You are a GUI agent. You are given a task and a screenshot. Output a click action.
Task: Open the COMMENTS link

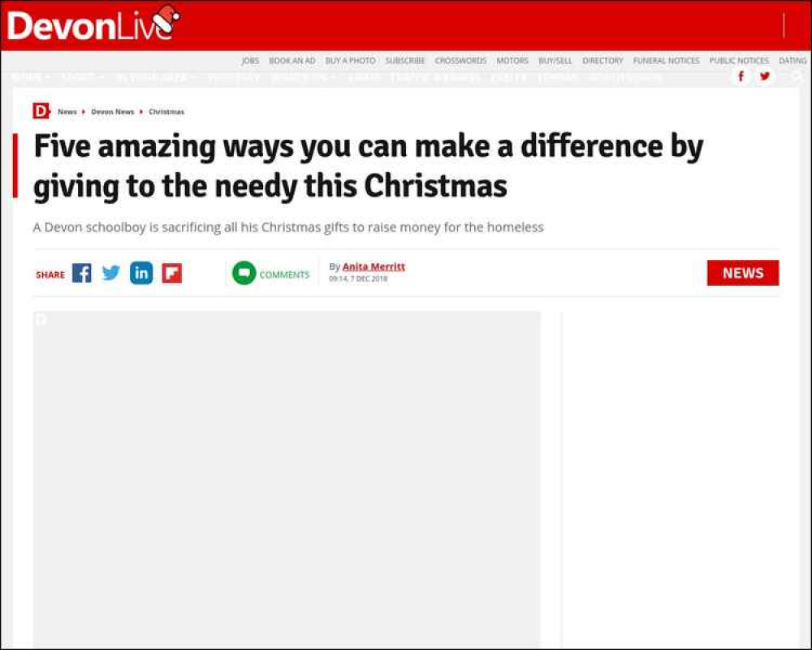click(283, 274)
